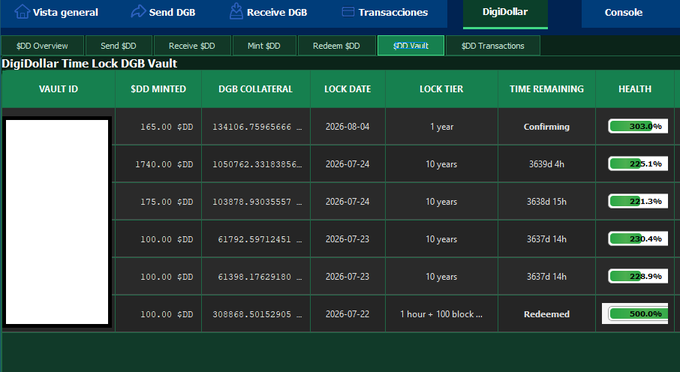Select the $DD Vault tab
The height and width of the screenshot is (372, 680).
click(x=411, y=46)
